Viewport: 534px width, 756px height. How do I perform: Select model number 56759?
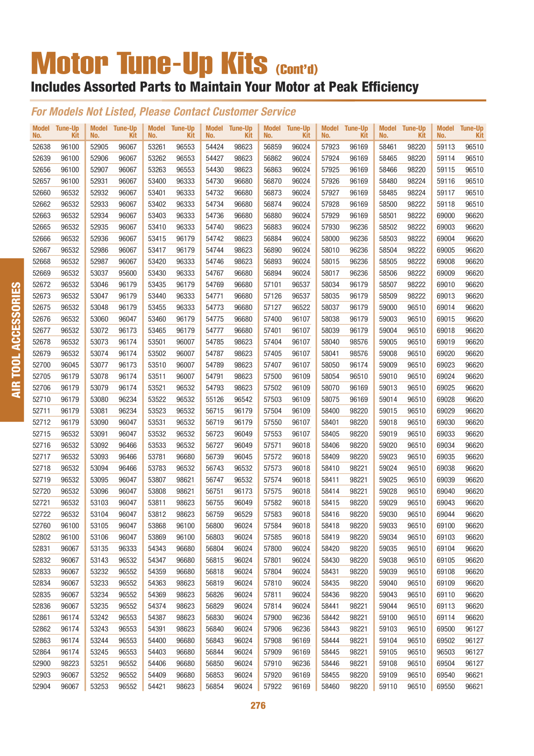click(214, 514)
